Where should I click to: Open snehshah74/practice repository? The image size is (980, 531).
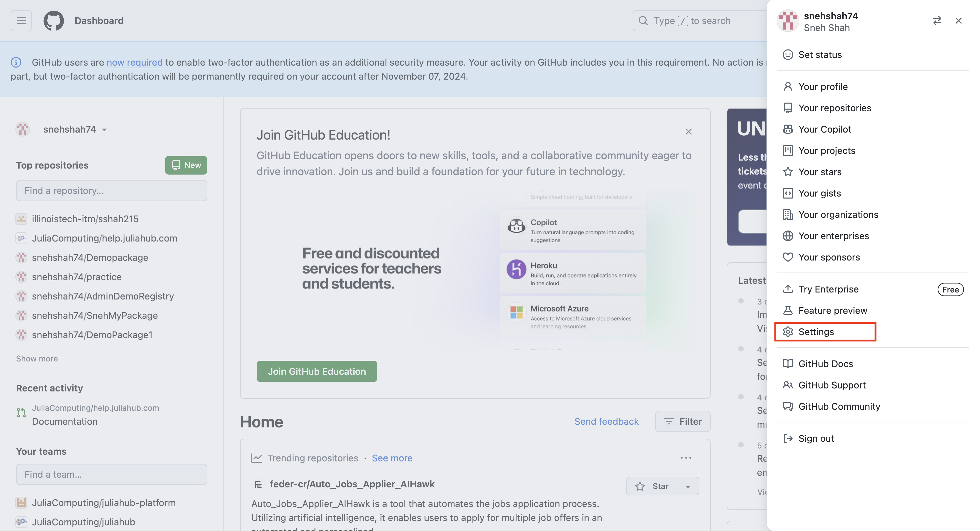[x=77, y=277]
